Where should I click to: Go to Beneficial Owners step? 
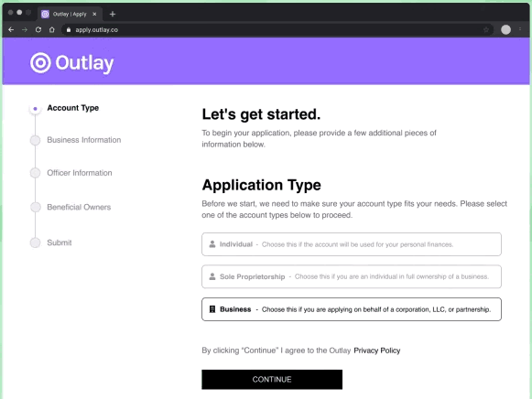[79, 207]
